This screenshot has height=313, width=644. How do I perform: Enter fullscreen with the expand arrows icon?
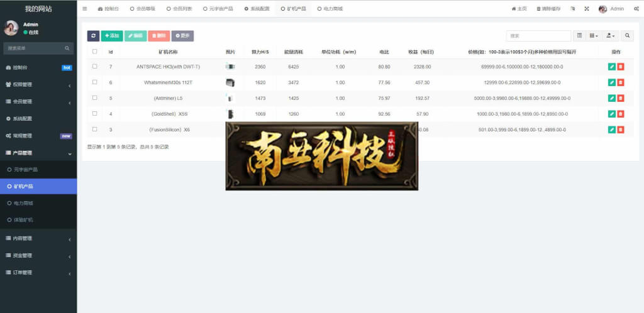(587, 9)
